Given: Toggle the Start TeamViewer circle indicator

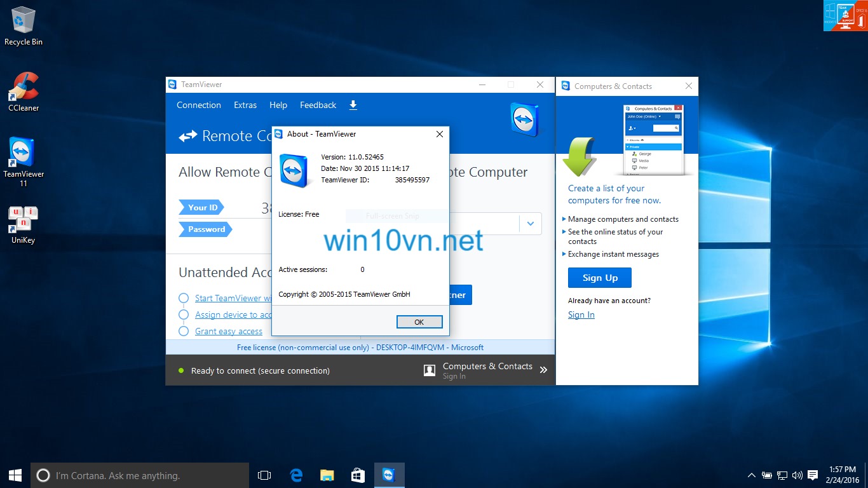Looking at the screenshot, I should (184, 298).
